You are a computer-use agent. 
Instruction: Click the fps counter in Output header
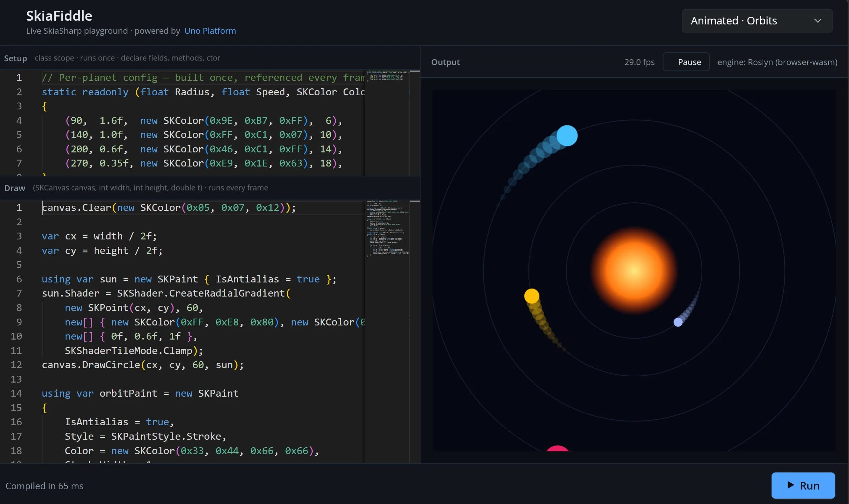pyautogui.click(x=639, y=62)
